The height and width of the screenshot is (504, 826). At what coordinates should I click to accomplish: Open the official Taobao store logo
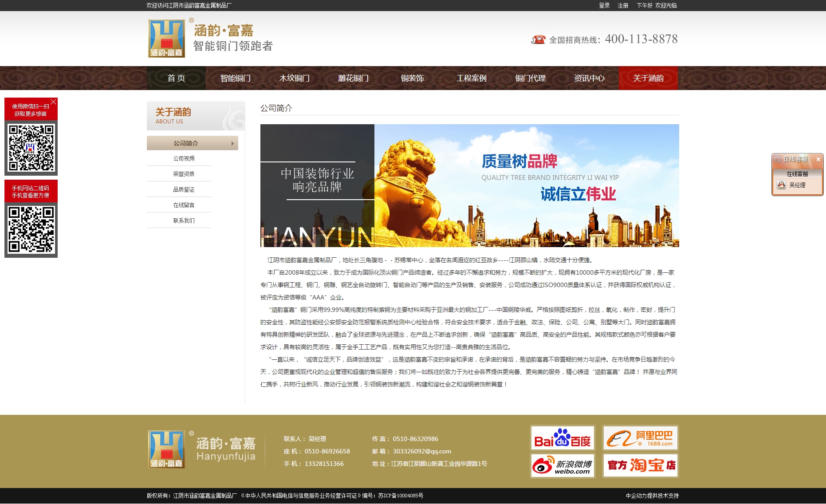(640, 465)
